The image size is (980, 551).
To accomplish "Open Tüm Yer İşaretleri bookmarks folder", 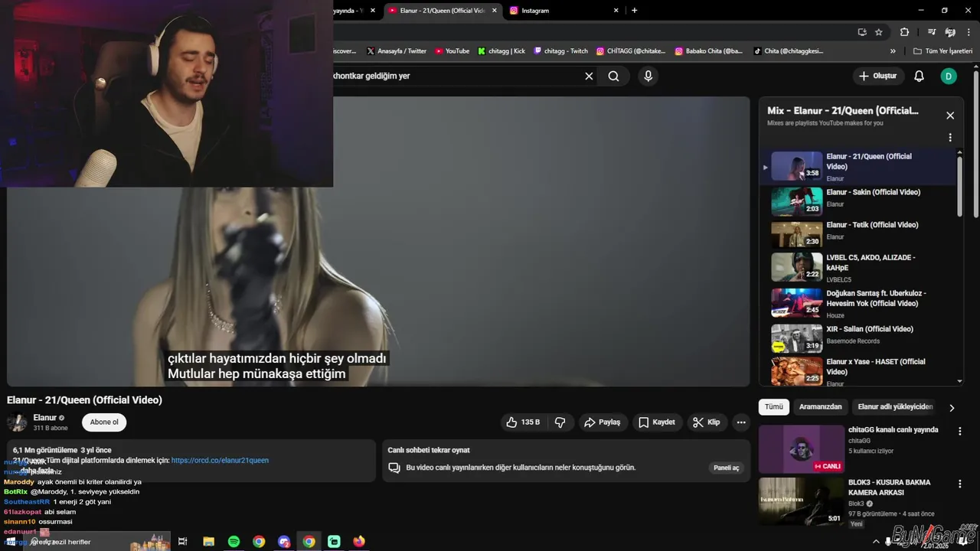I will (942, 51).
